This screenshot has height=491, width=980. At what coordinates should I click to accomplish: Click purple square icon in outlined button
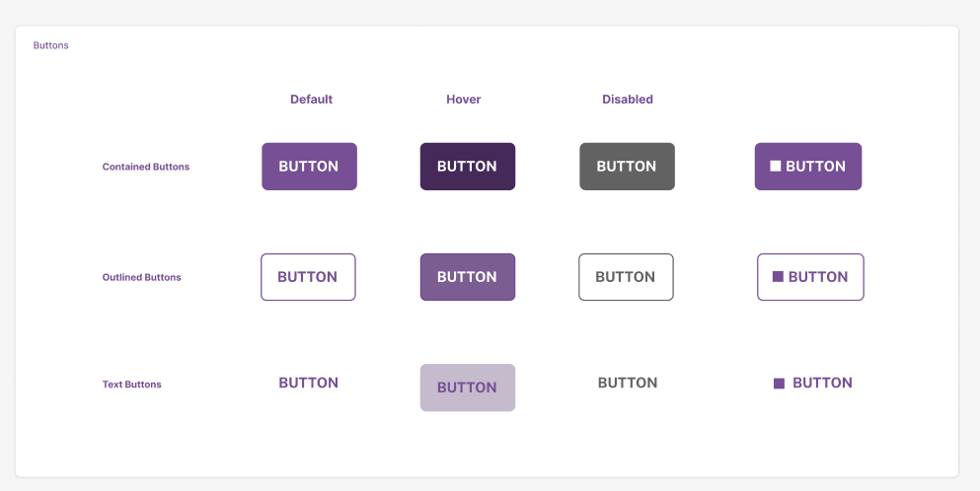[778, 277]
